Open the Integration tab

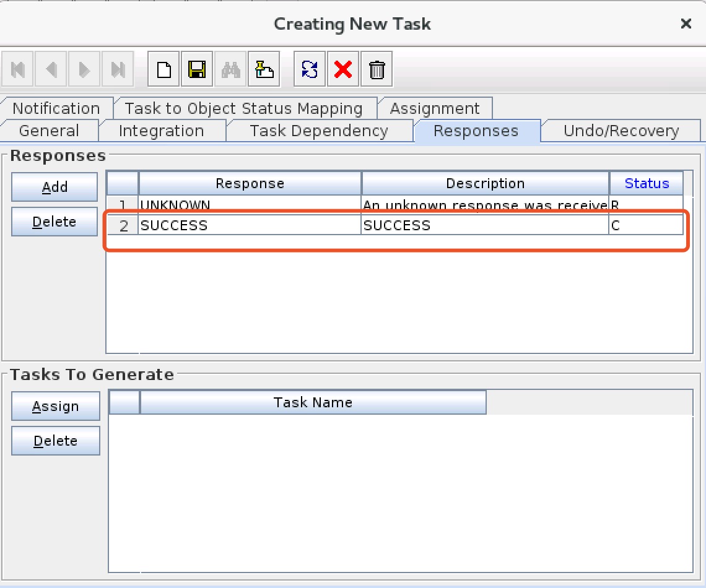(x=161, y=131)
